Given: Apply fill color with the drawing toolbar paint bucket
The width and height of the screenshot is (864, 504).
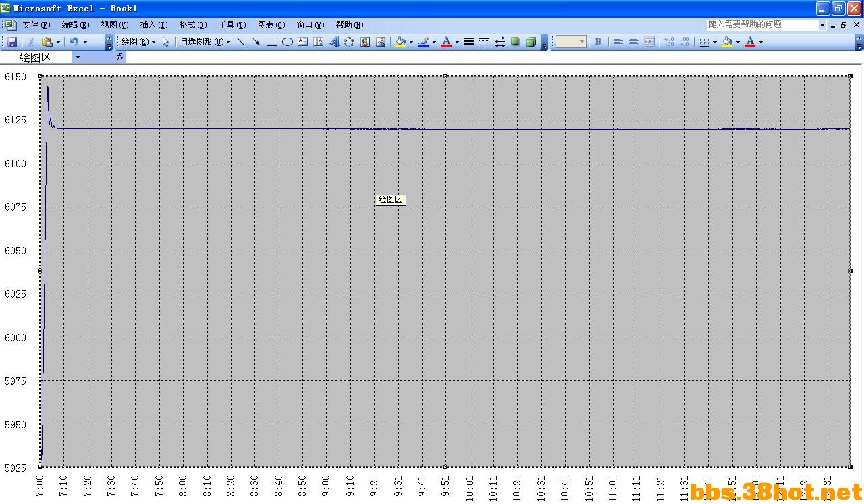Looking at the screenshot, I should tap(400, 42).
